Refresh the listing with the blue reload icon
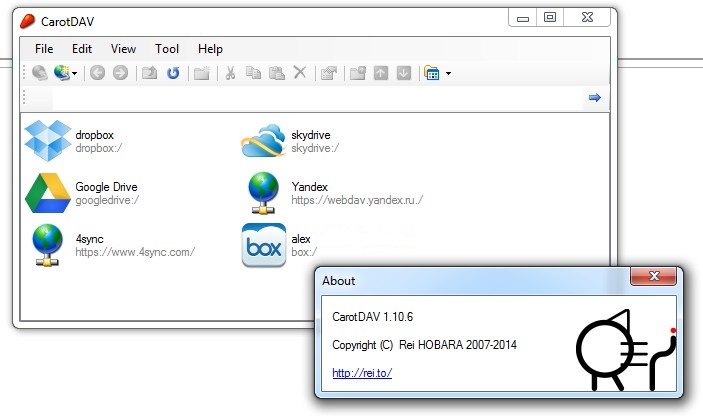This screenshot has height=416, width=703. pyautogui.click(x=173, y=73)
